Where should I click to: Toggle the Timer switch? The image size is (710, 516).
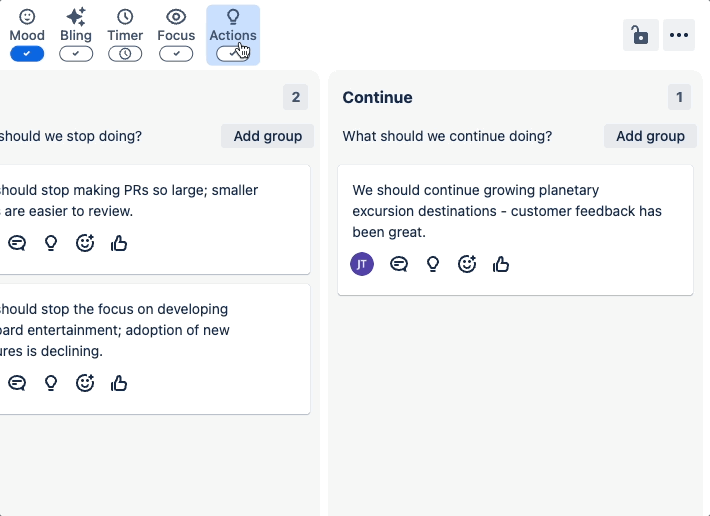125,54
